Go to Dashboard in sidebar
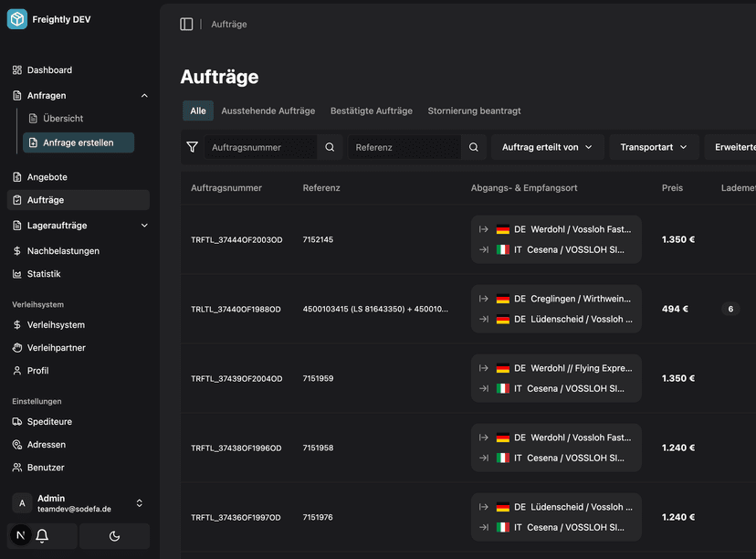Image resolution: width=756 pixels, height=559 pixels. click(49, 70)
